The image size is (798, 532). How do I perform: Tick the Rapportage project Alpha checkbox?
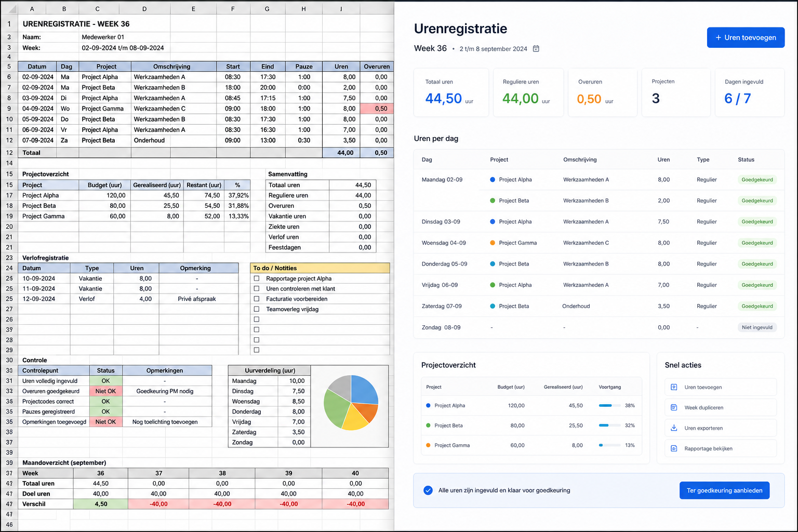tap(256, 278)
